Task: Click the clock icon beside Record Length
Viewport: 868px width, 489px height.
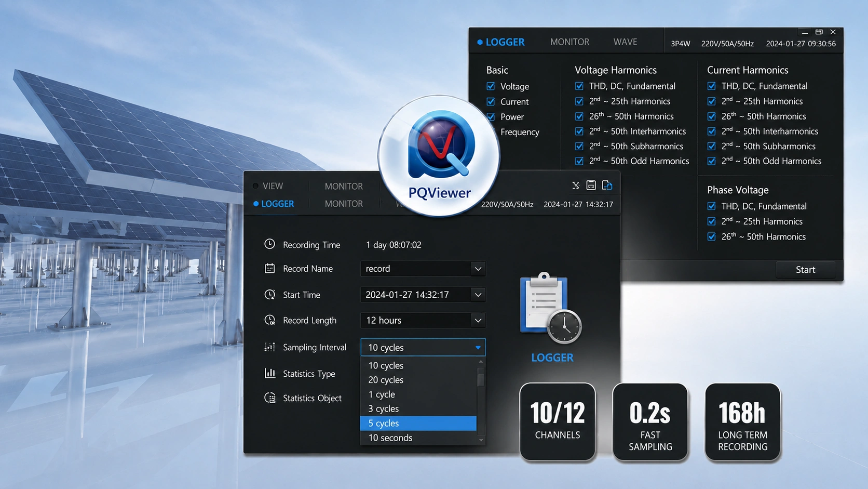Action: coord(269,320)
